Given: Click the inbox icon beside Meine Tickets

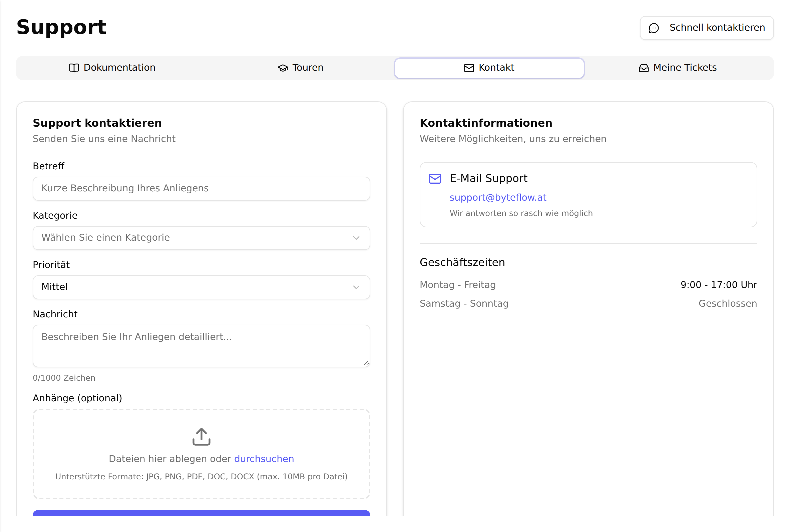Looking at the screenshot, I should click(643, 68).
